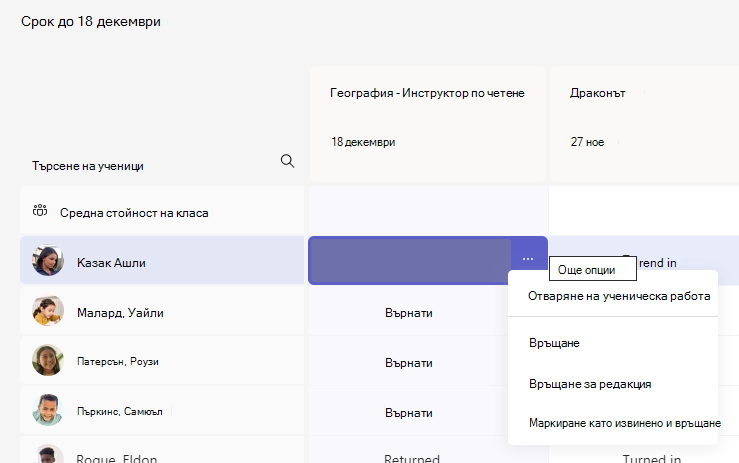Select student name Патерсън, Роузи
Viewport: 739px width, 463px height.
point(118,362)
